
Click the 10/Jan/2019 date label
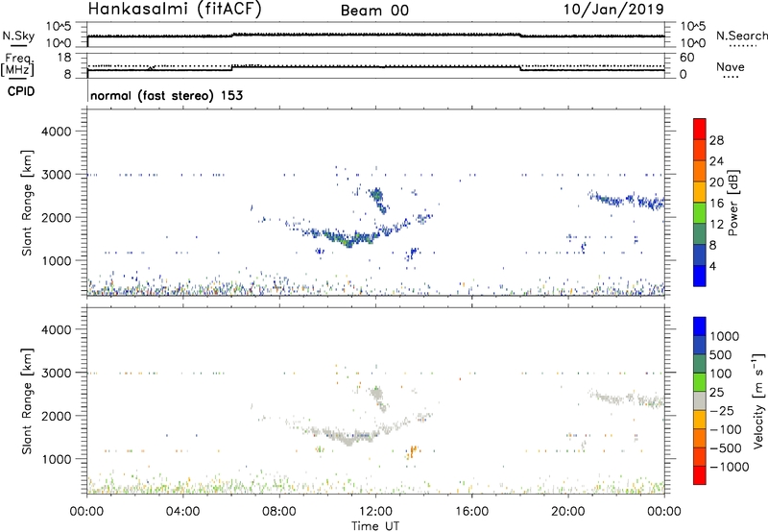point(613,10)
